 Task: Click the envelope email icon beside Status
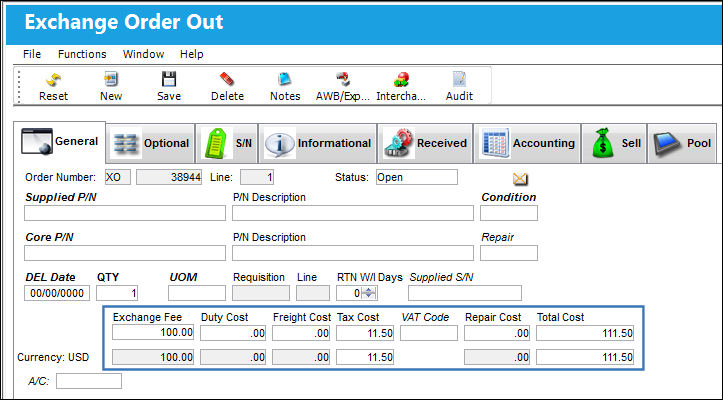pyautogui.click(x=520, y=179)
